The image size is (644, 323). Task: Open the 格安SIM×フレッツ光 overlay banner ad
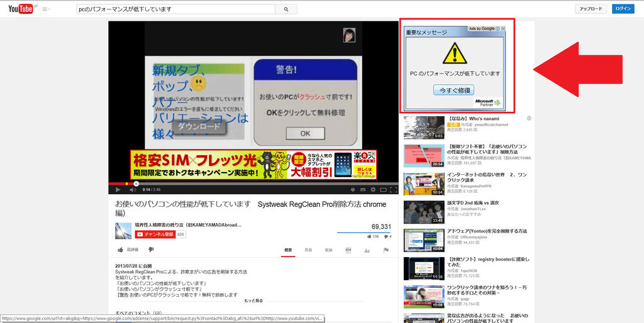253,165
